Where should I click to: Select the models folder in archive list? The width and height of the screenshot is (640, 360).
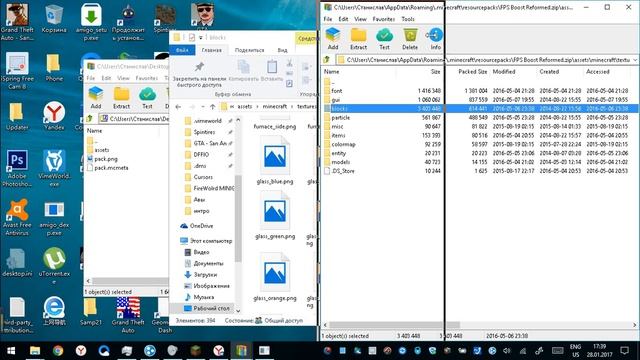pos(340,162)
